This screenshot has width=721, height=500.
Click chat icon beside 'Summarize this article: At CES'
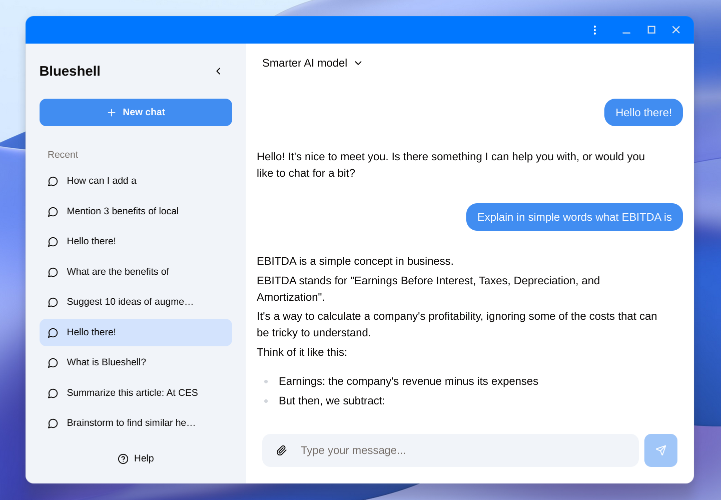tap(53, 393)
